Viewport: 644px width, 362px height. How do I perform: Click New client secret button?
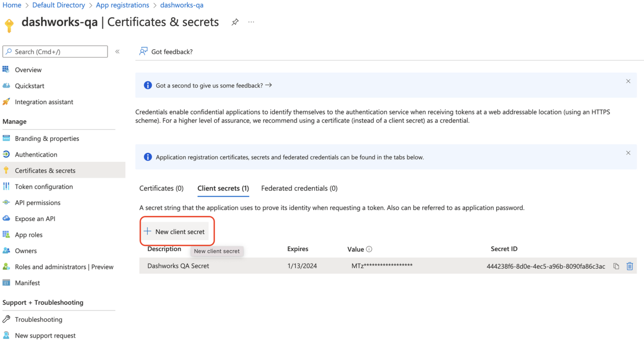click(175, 232)
